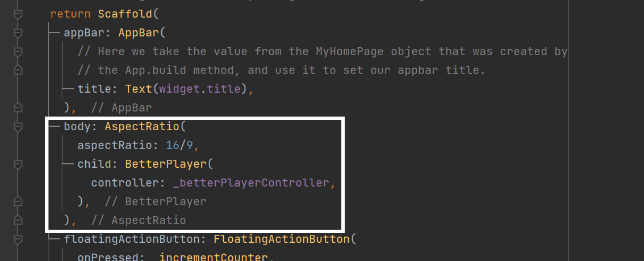Click the AspectRatio widget name
Viewport: 644px width, 261px height.
[x=139, y=126]
